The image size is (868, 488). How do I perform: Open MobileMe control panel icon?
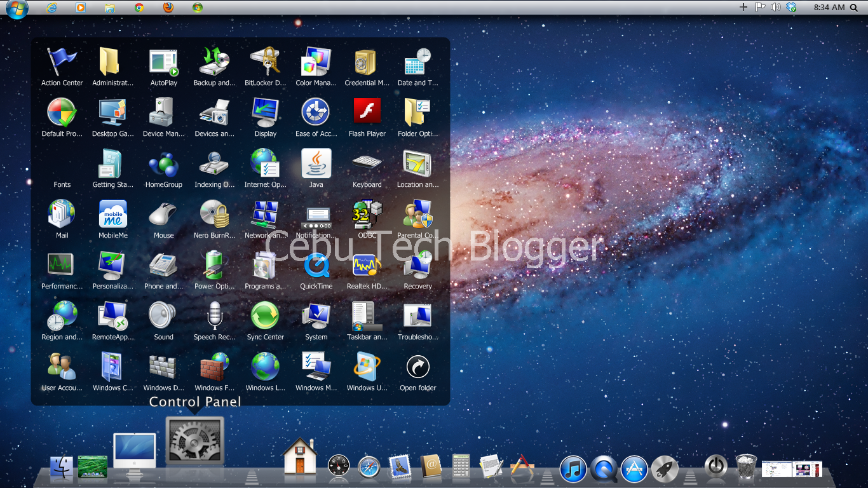(x=113, y=214)
